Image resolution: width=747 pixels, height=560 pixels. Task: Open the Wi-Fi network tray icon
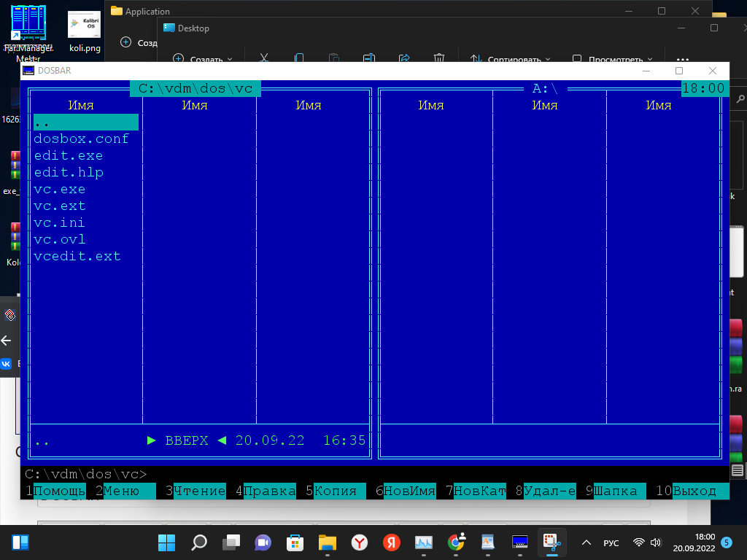[639, 542]
